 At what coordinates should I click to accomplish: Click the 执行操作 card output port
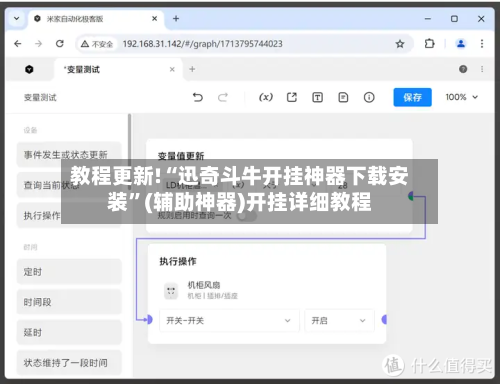pos(384,320)
